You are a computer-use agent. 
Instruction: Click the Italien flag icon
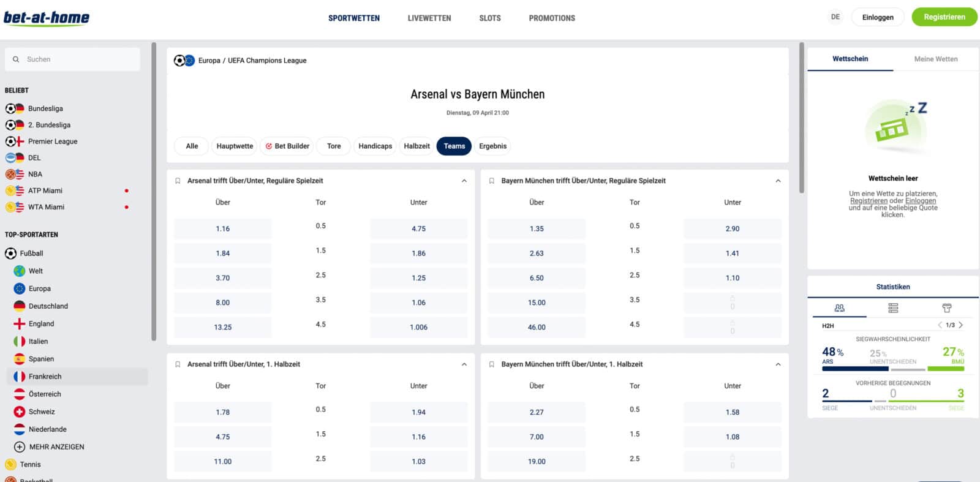click(x=20, y=341)
